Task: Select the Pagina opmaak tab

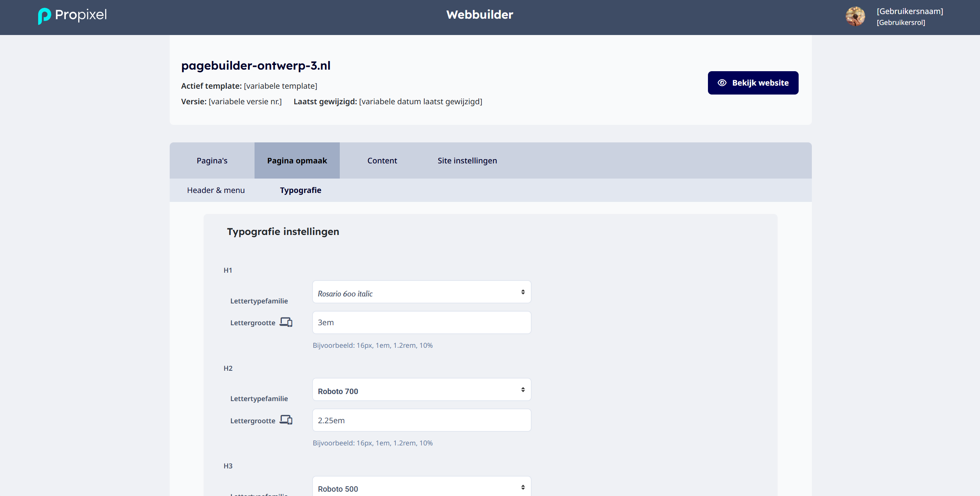Action: (297, 161)
